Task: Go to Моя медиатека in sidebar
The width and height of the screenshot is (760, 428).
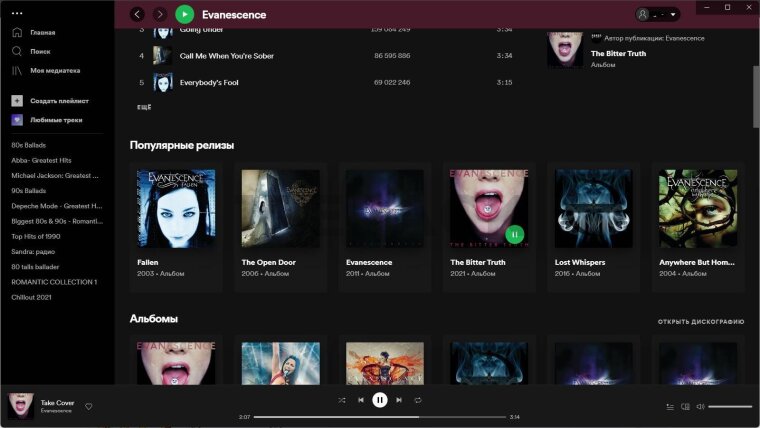Action: click(54, 71)
